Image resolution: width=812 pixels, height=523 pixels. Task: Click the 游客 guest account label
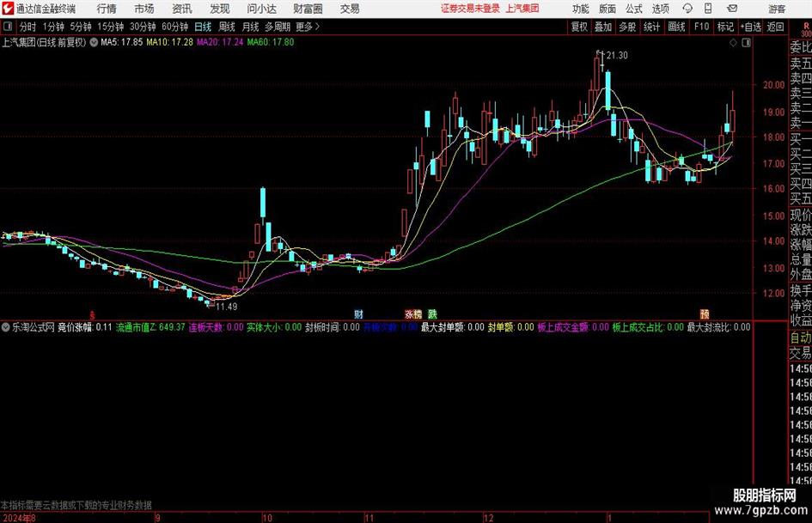point(776,9)
